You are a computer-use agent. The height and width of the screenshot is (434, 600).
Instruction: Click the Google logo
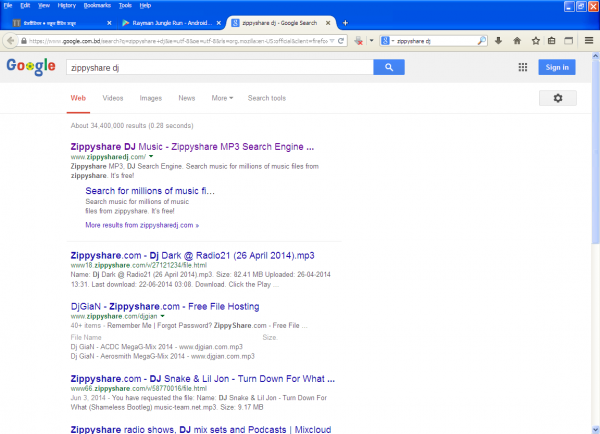pyautogui.click(x=31, y=67)
